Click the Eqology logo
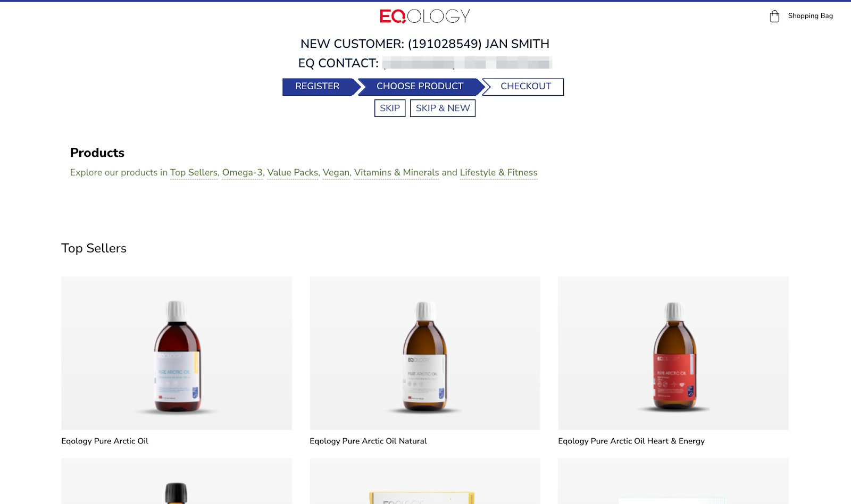The height and width of the screenshot is (504, 851). point(425,16)
